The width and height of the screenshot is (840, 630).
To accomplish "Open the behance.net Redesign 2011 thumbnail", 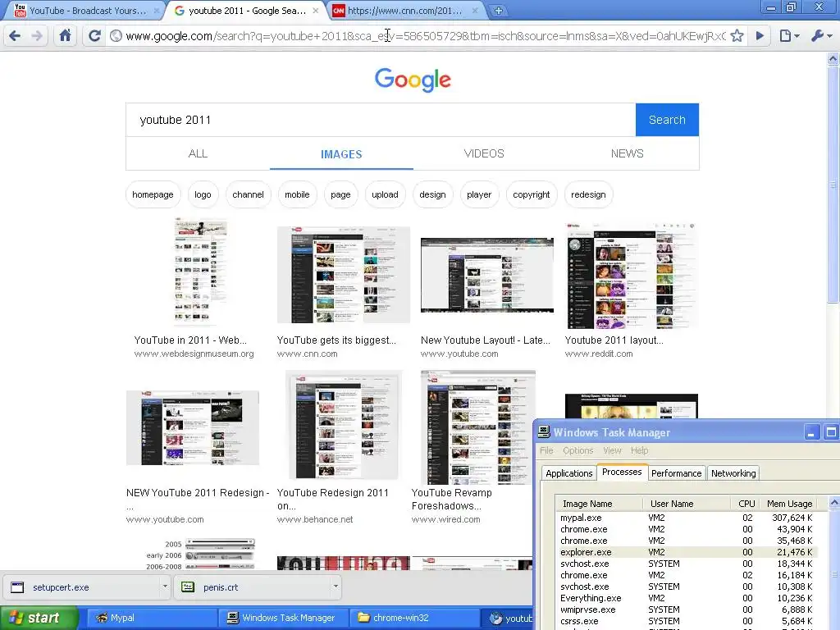I will pos(344,425).
